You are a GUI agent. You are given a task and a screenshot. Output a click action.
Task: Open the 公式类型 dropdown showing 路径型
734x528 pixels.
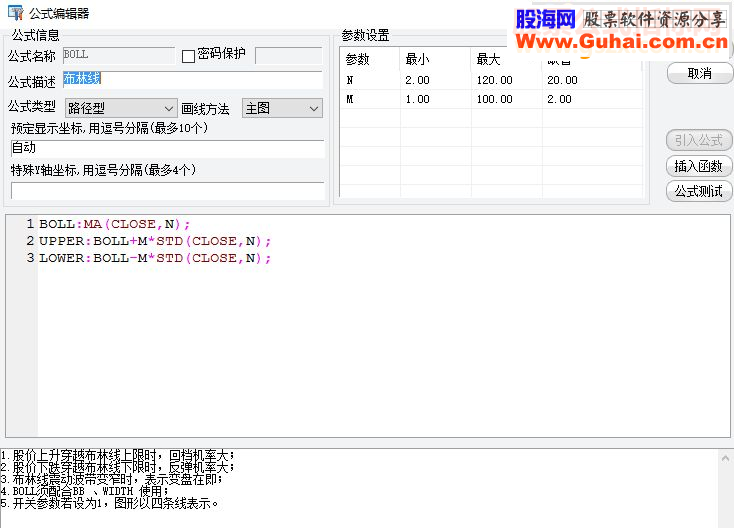(121, 109)
